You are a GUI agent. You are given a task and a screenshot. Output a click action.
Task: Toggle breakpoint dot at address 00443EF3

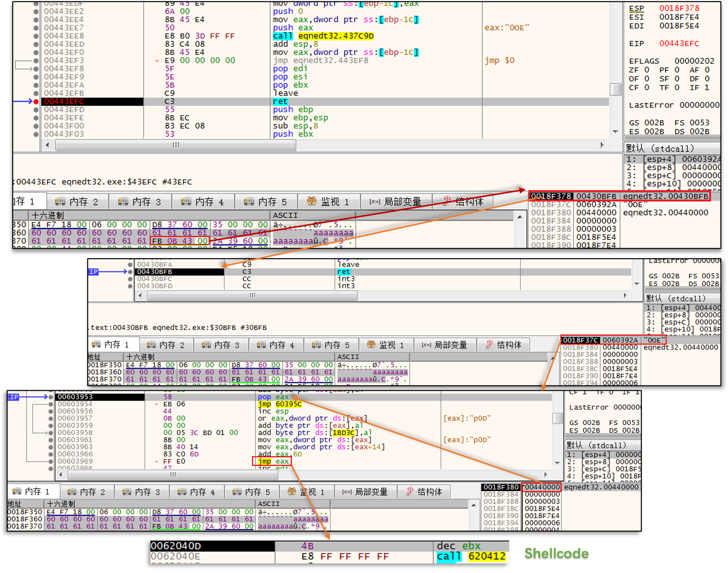36,60
